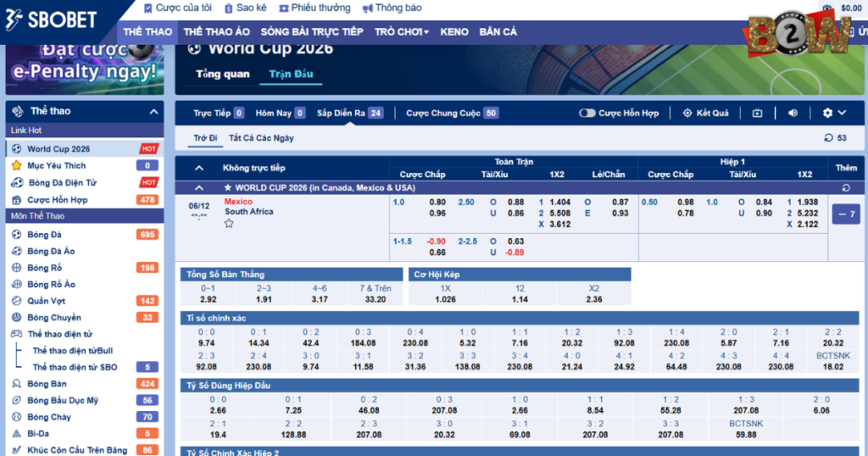
Task: Open KENO menu item
Action: pyautogui.click(x=454, y=32)
